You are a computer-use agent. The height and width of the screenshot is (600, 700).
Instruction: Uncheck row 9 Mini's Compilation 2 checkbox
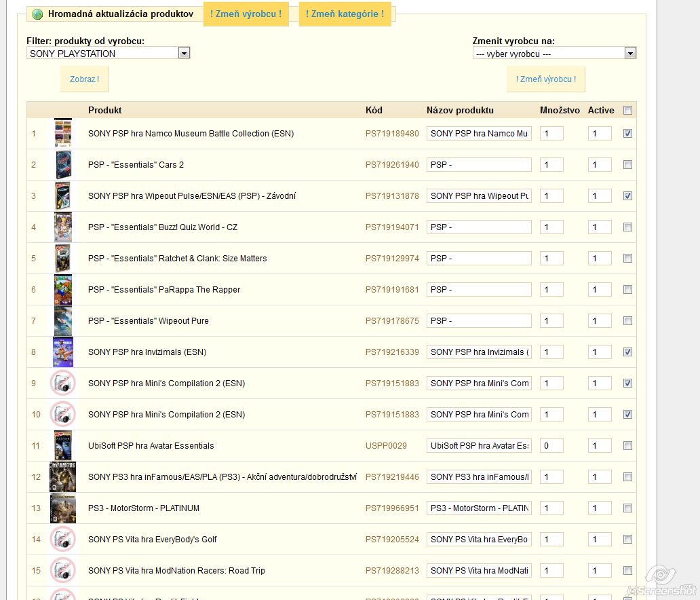click(x=627, y=383)
